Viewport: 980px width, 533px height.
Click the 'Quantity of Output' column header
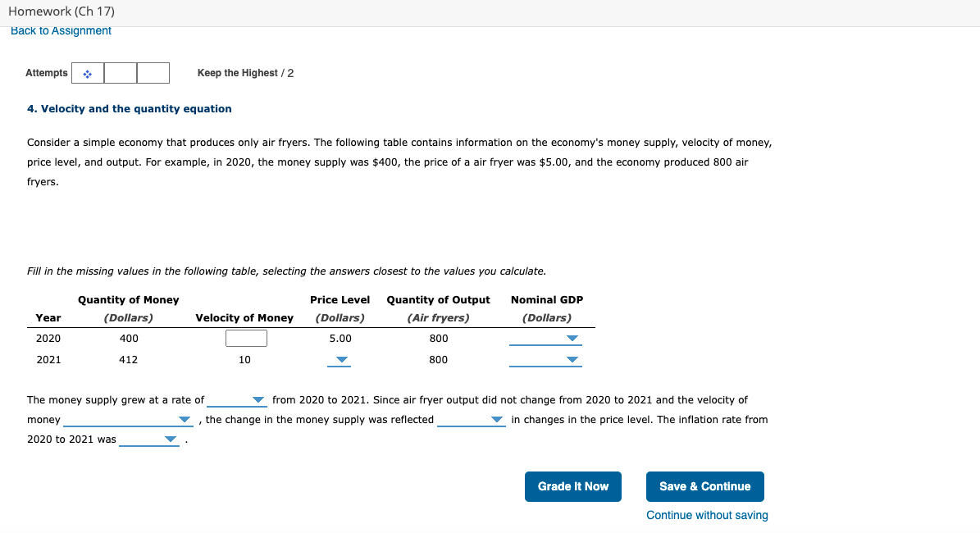click(x=438, y=300)
